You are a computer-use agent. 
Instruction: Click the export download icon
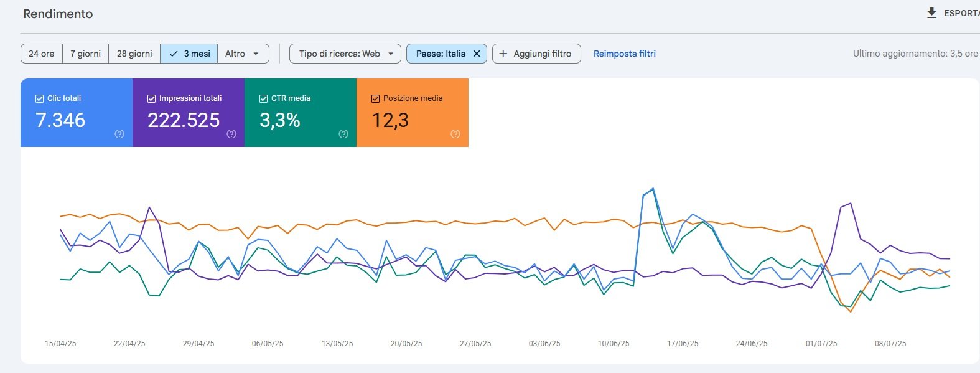(x=931, y=13)
